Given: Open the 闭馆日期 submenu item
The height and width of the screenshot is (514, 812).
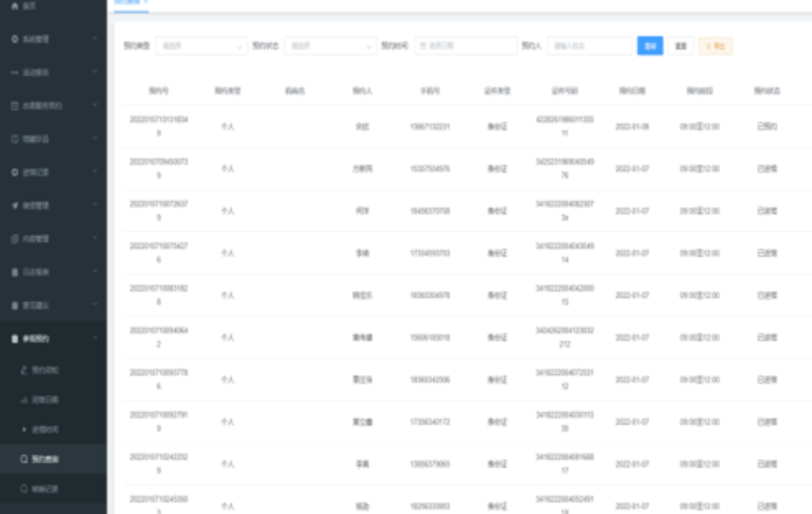Looking at the screenshot, I should point(45,400).
